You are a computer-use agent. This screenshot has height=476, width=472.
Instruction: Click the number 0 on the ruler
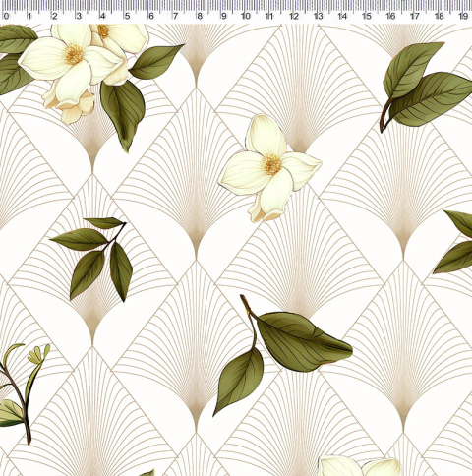pos(6,16)
